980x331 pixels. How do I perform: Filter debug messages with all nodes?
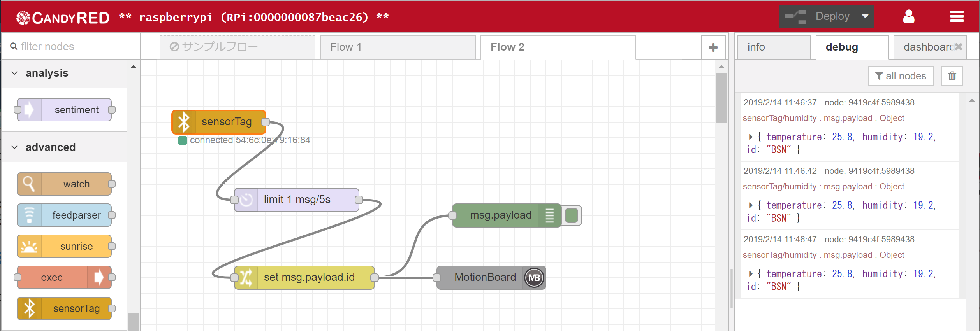(x=901, y=76)
